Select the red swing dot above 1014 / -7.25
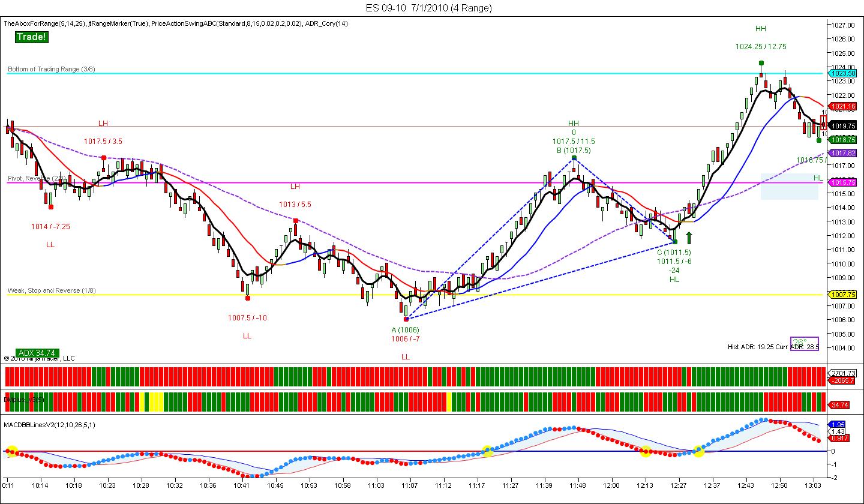This screenshot has height=504, width=864. pos(51,207)
